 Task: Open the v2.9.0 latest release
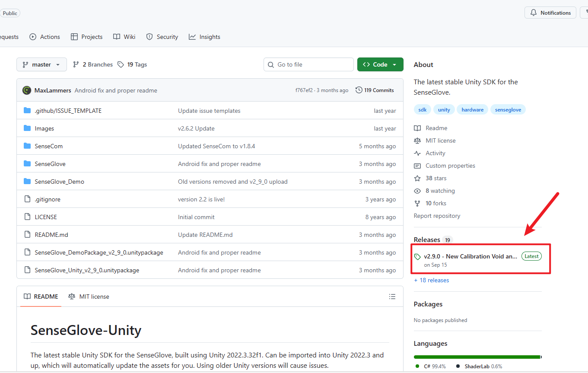[x=478, y=260]
